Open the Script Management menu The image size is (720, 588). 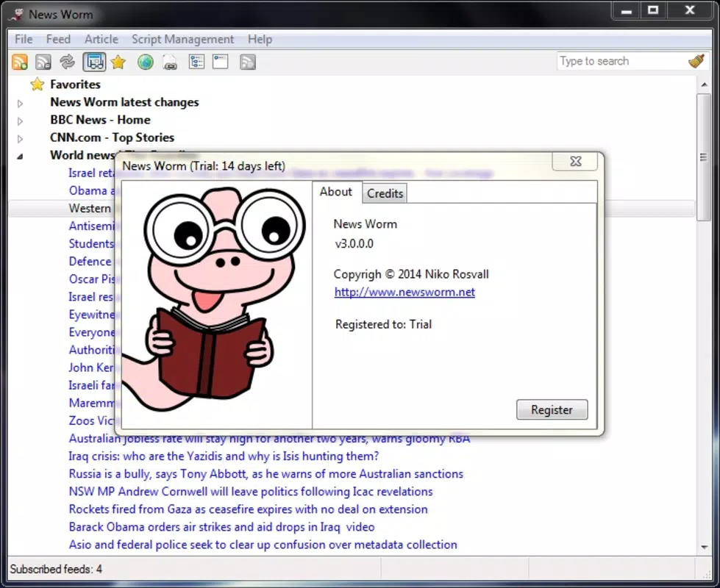coord(182,40)
